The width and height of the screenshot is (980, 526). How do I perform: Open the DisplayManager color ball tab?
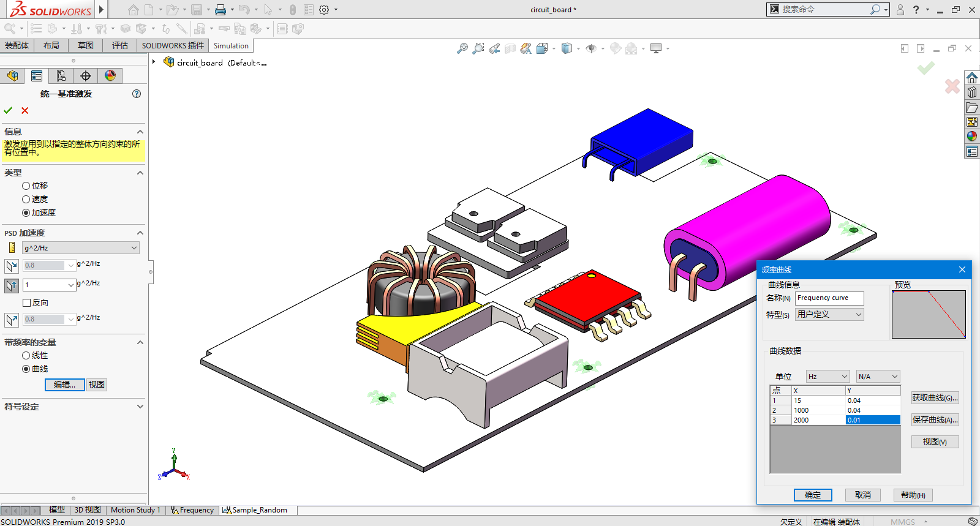tap(110, 76)
